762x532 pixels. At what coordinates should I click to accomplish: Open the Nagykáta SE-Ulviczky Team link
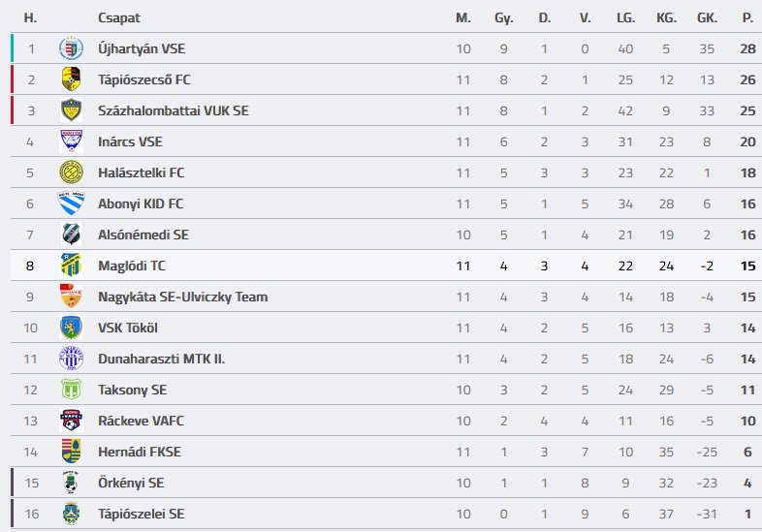click(182, 297)
